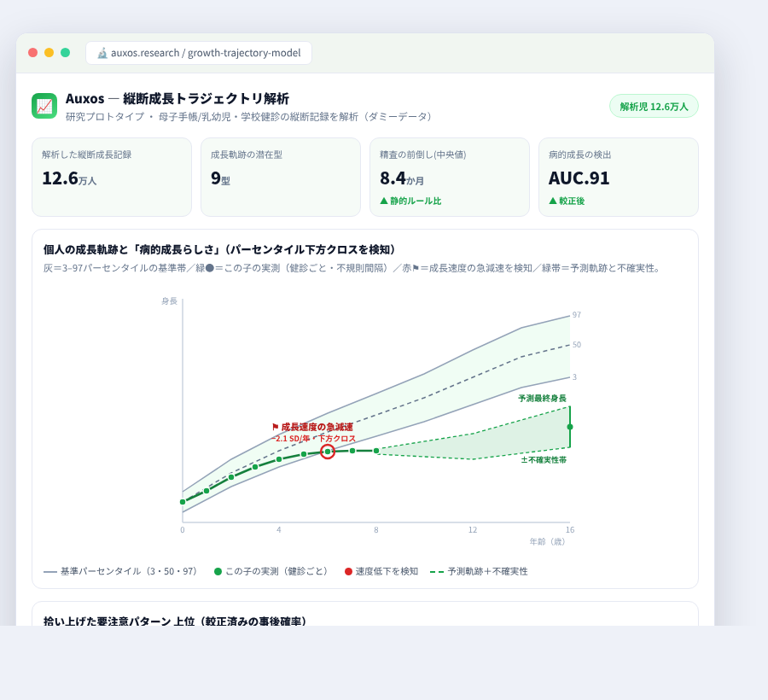Click the 予測最終身長 endpoint dot
Viewport: 768px width, 700px height.
pos(570,427)
